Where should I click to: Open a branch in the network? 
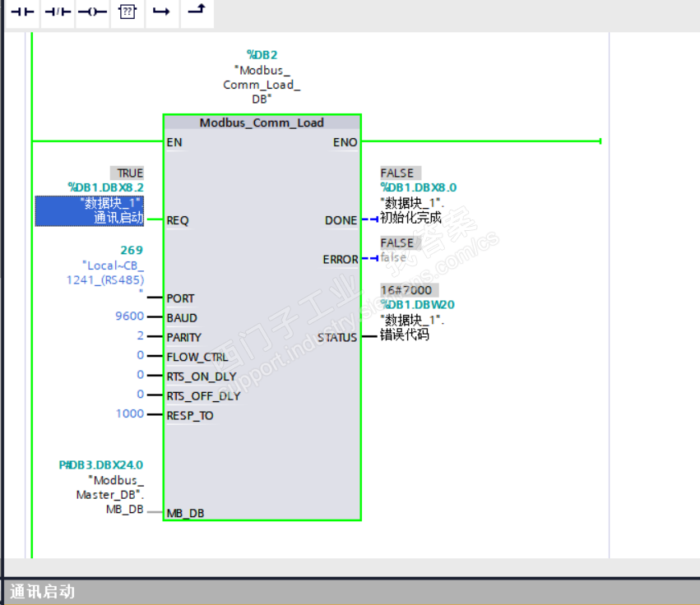point(161,12)
